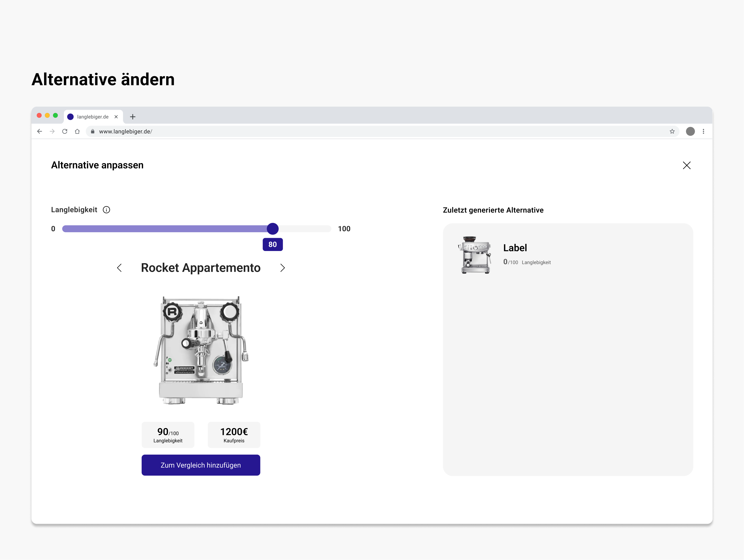Click the padlock icon in the address bar
The image size is (744, 560).
tap(92, 131)
